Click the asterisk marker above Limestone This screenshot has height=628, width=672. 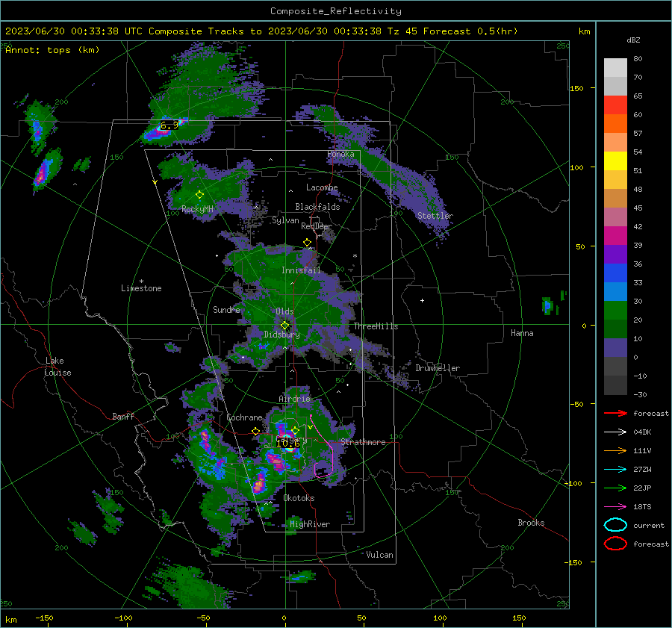141,282
